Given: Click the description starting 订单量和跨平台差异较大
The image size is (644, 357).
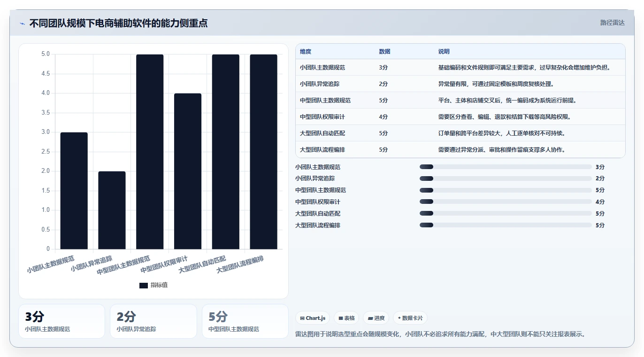Looking at the screenshot, I should [502, 133].
